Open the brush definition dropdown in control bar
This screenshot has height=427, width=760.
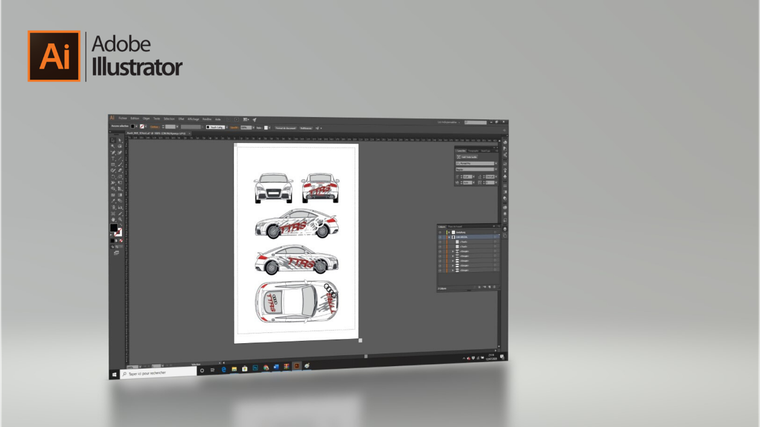pyautogui.click(x=227, y=127)
